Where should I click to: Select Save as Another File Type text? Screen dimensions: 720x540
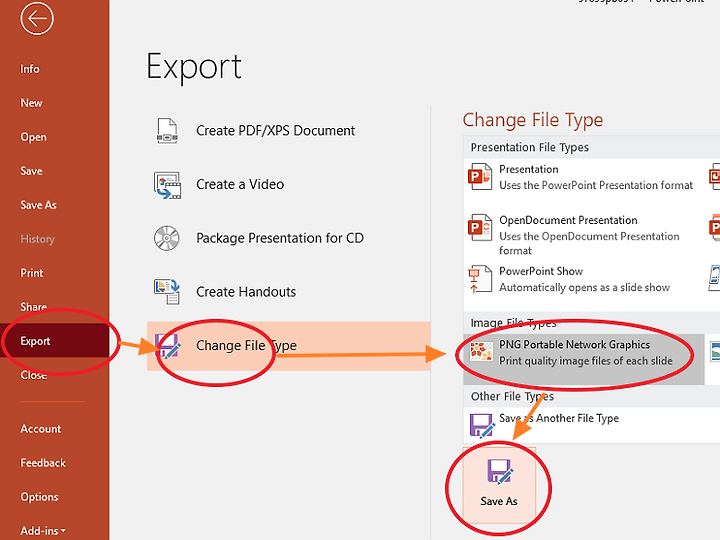pyautogui.click(x=559, y=418)
